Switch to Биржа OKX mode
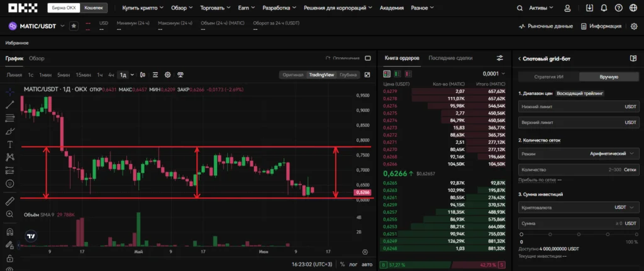Viewport: 644px width, 271px height. pyautogui.click(x=63, y=8)
